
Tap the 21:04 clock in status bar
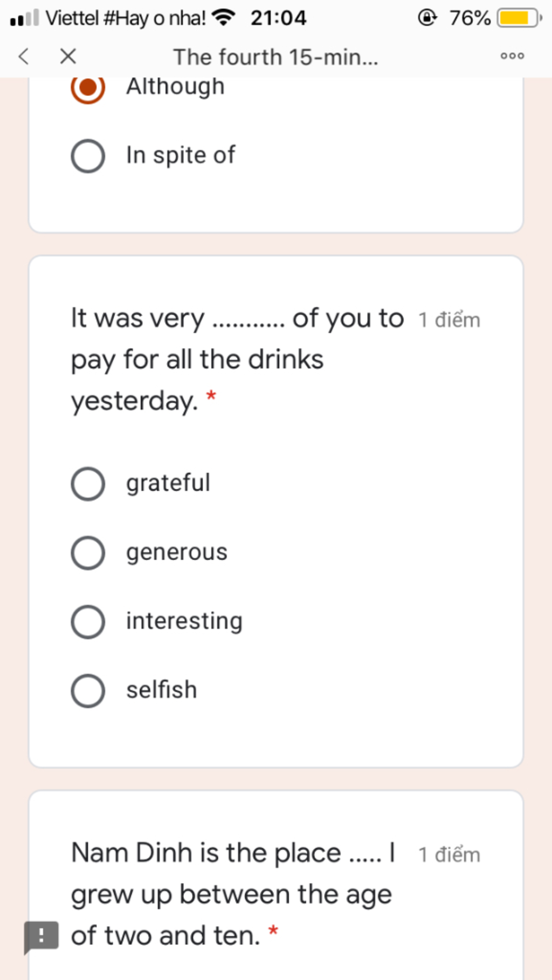tap(278, 18)
